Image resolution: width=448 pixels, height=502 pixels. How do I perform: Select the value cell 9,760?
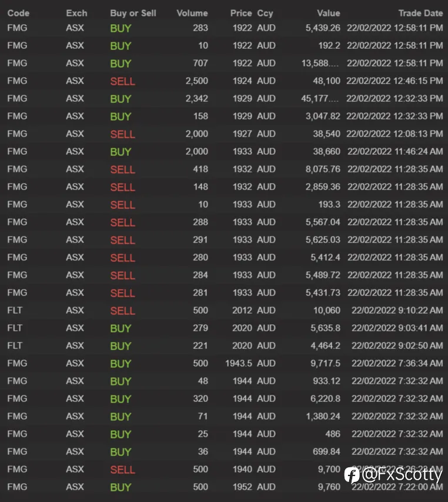point(329,486)
